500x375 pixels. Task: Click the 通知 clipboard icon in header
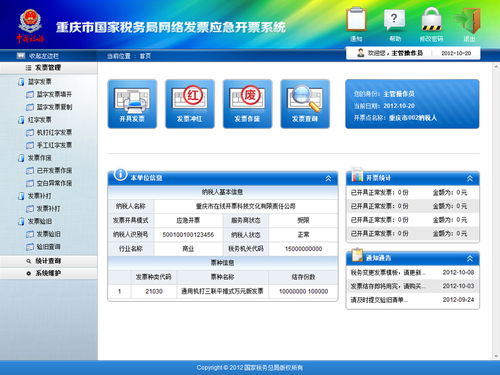coord(356,24)
